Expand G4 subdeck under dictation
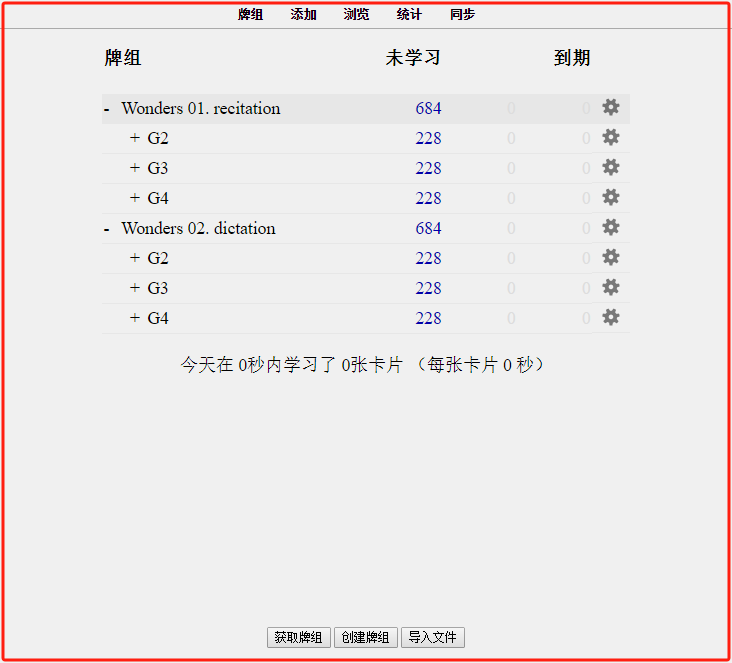 [x=135, y=317]
